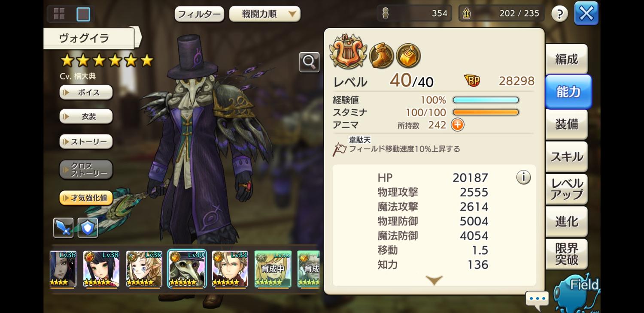Switch to the 装備 tab
The image size is (644, 313).
coord(567,124)
